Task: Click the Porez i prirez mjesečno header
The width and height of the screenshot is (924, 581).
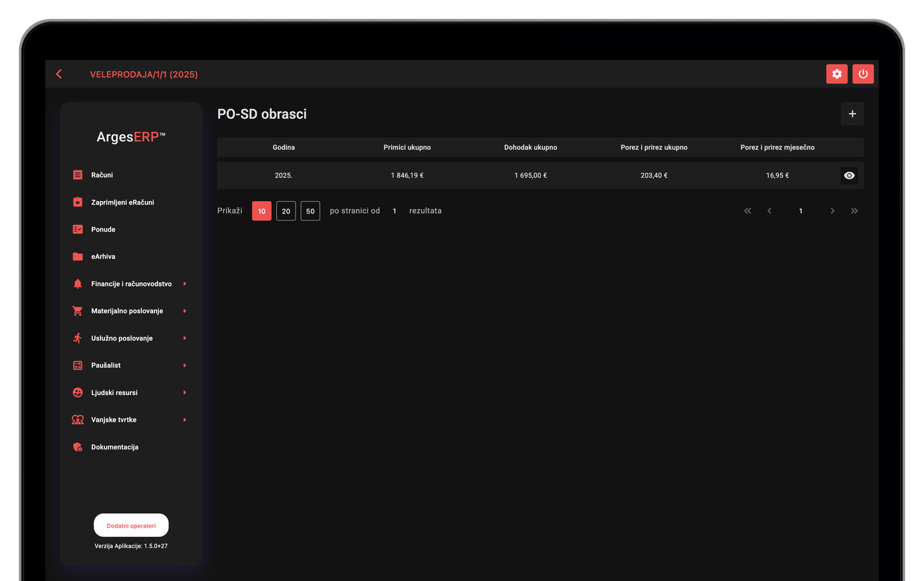Action: [777, 147]
